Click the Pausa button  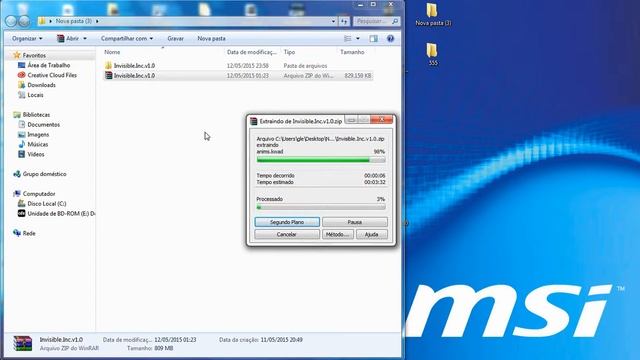tap(355, 222)
